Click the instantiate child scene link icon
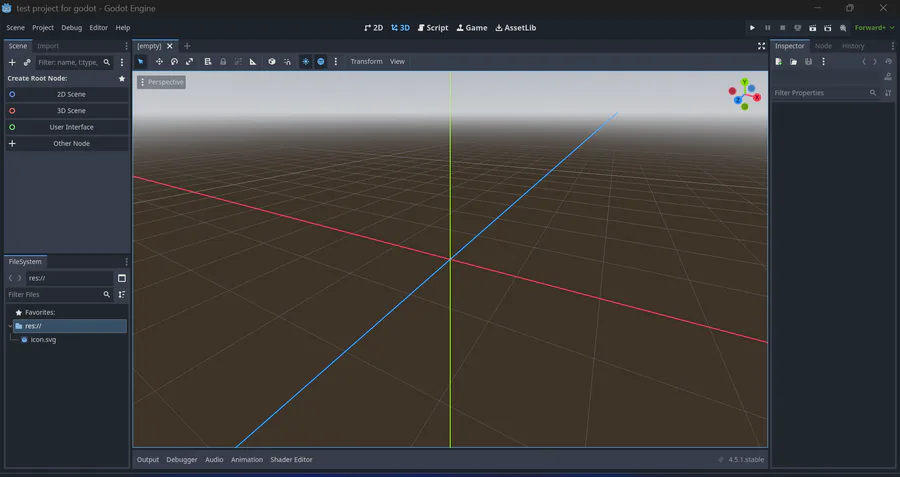 click(27, 62)
